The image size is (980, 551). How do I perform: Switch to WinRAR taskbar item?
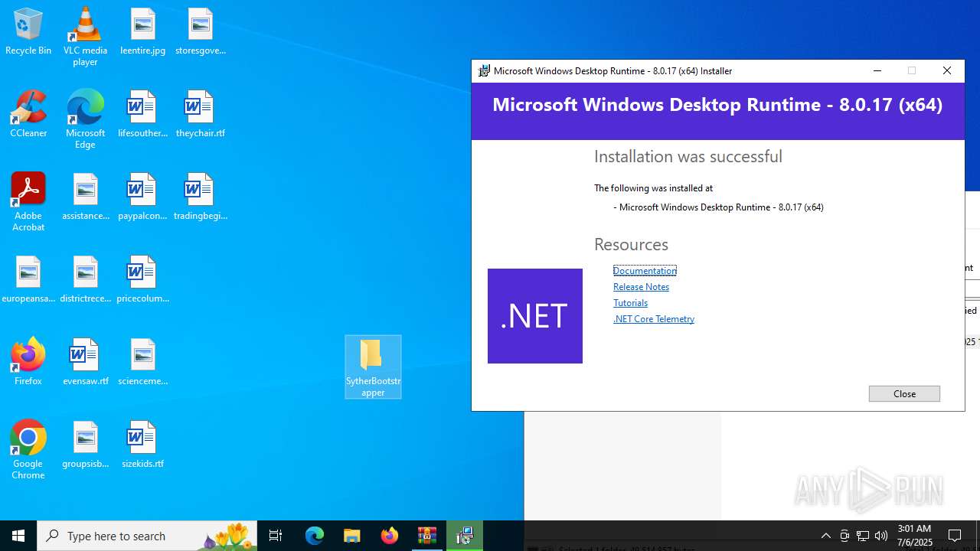[427, 536]
